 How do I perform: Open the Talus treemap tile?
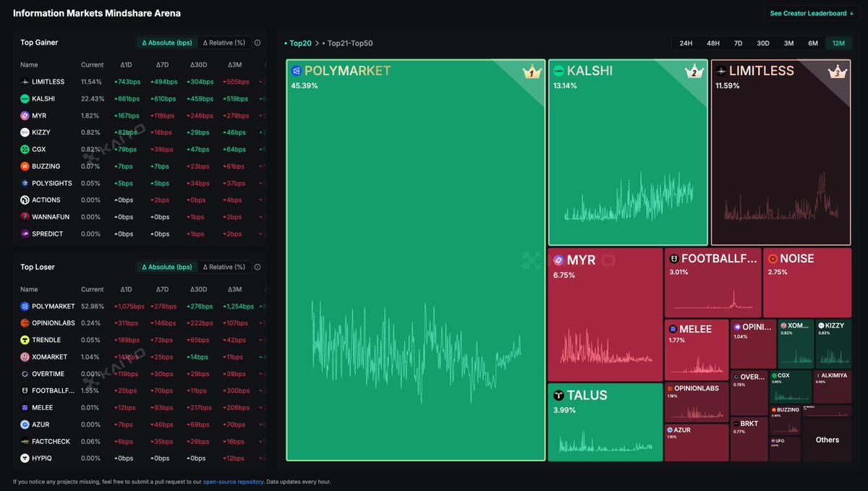(x=605, y=422)
